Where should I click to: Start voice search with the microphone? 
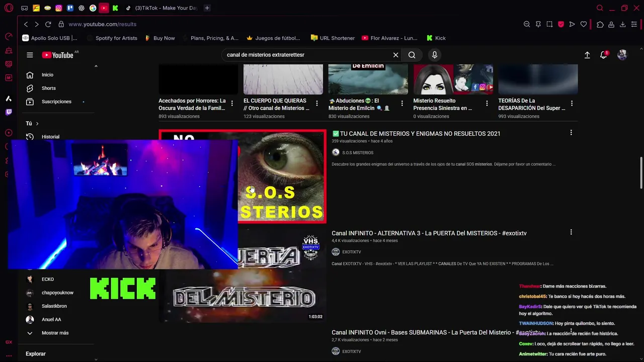point(434,55)
